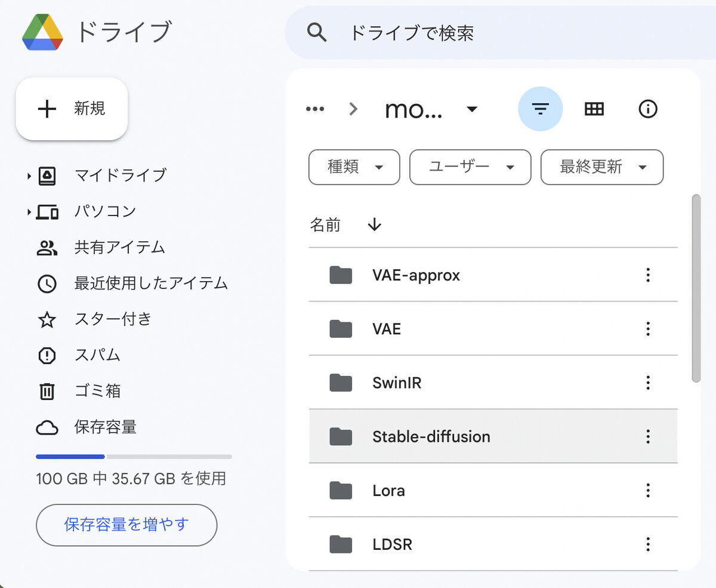Click 保存容量を増やす button
This screenshot has height=588, width=716.
126,525
